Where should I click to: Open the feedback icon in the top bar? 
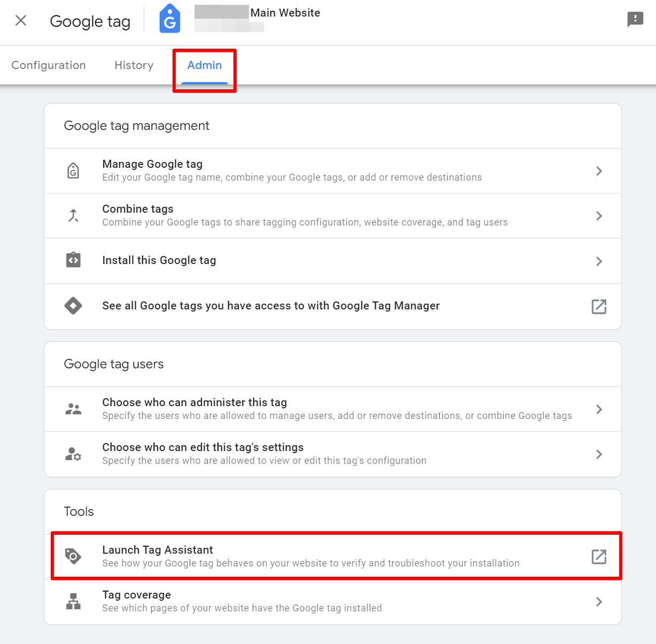click(635, 19)
